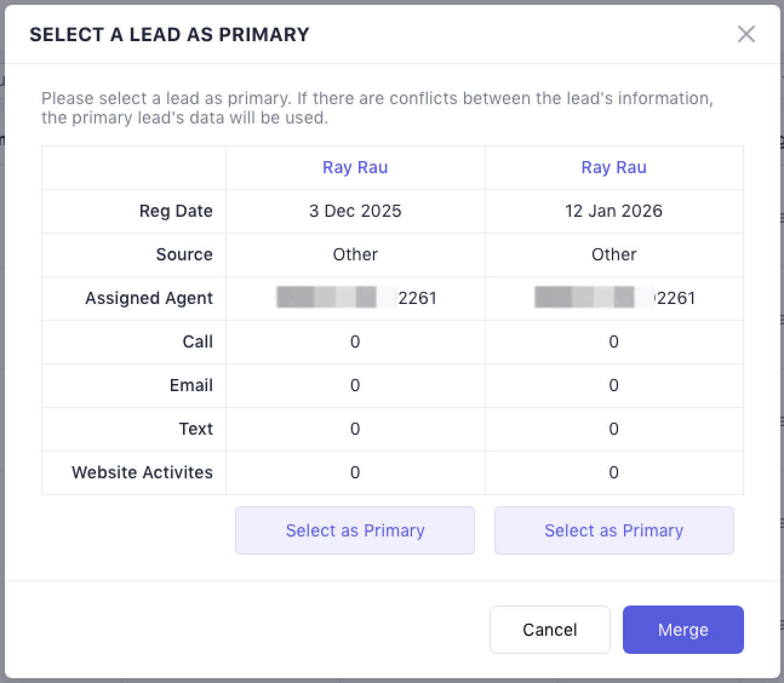
Task: Cancel the lead merge
Action: click(x=550, y=630)
